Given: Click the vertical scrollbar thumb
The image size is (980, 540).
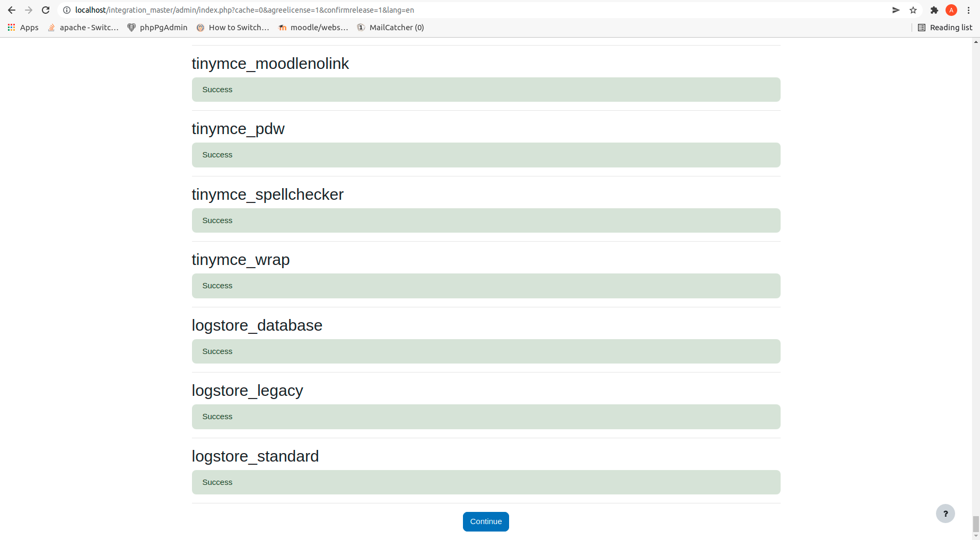Looking at the screenshot, I should click(x=976, y=524).
